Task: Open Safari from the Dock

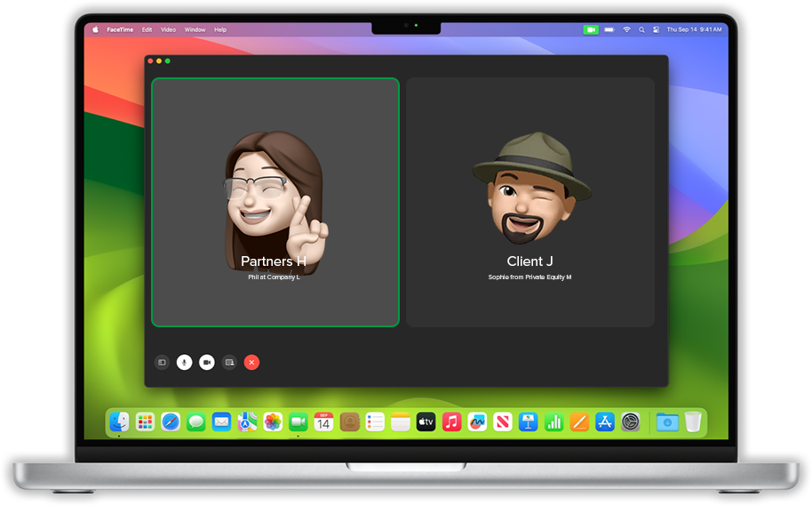Action: (171, 422)
